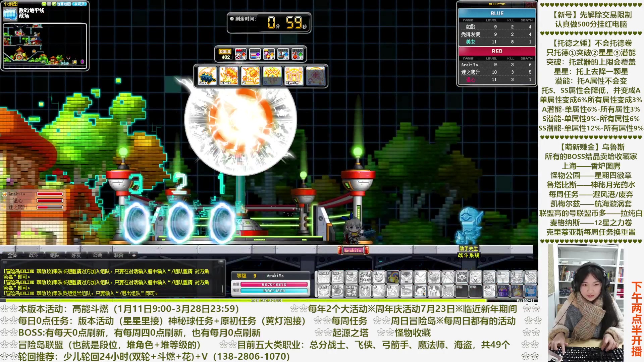This screenshot has height=362, width=644.
Task: Use the X golden emblem skill
Action: tap(272, 76)
